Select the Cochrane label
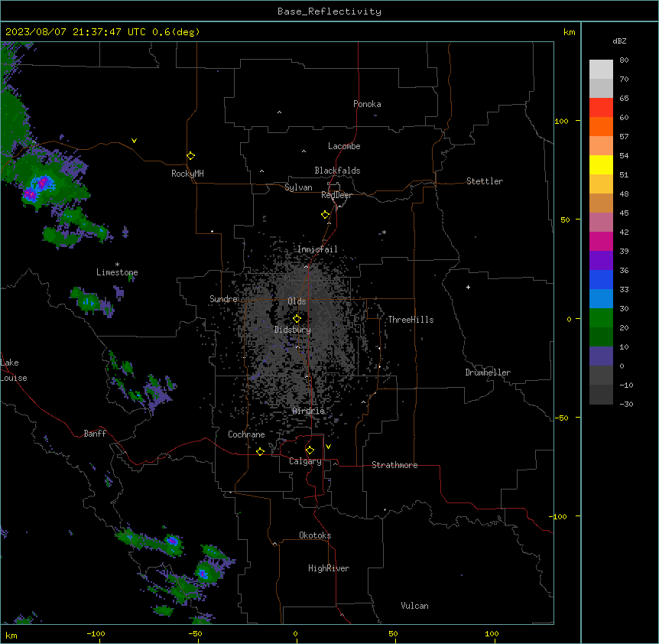The width and height of the screenshot is (659, 644). click(x=246, y=434)
